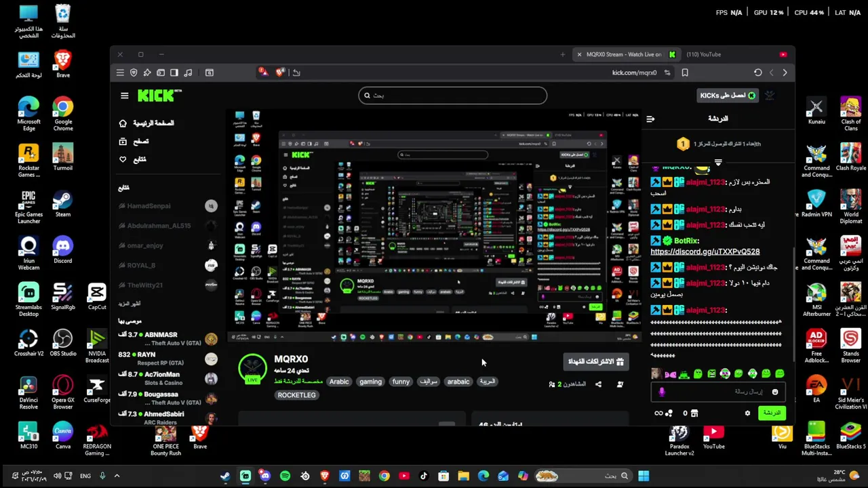868x488 pixels.
Task: Show hidden system tray icons
Action: click(x=117, y=476)
